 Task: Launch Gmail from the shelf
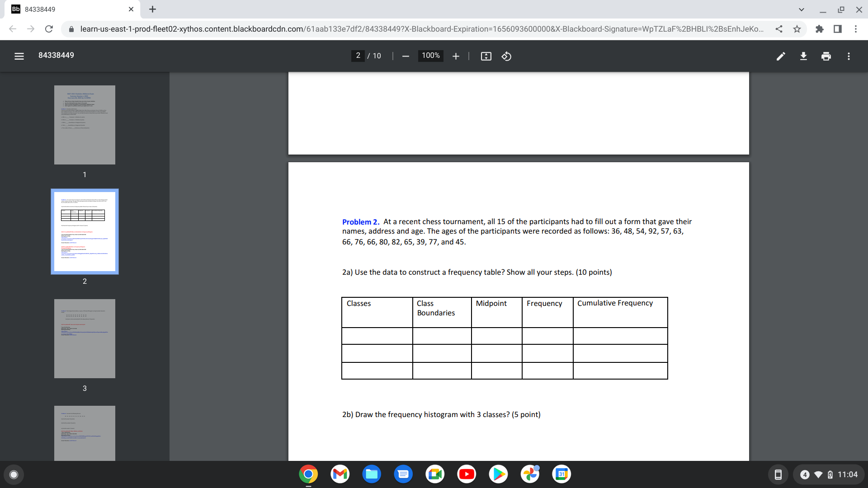click(x=340, y=474)
